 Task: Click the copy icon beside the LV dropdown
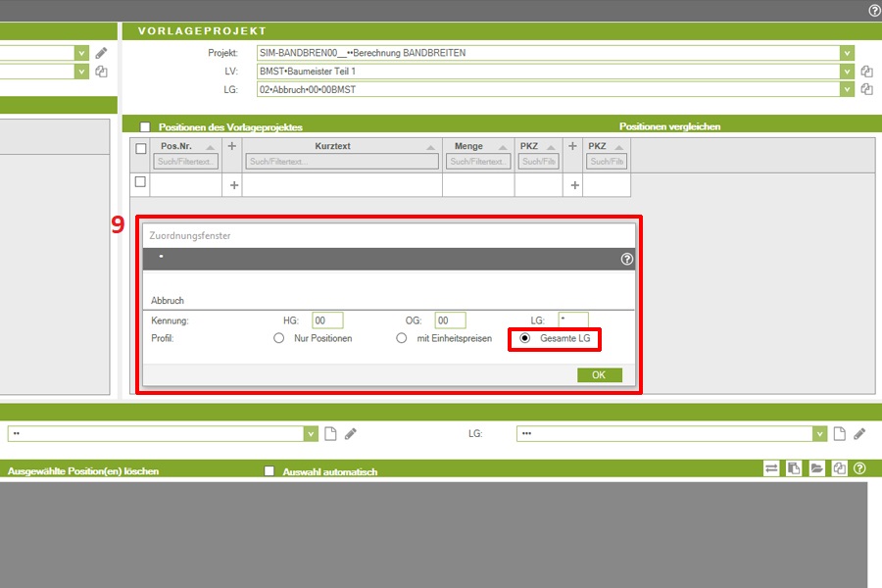(x=866, y=72)
